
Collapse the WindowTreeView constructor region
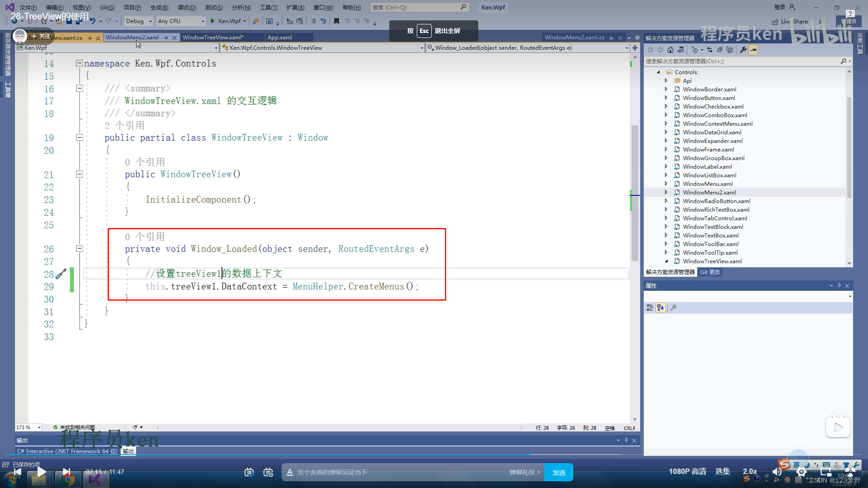(x=79, y=174)
